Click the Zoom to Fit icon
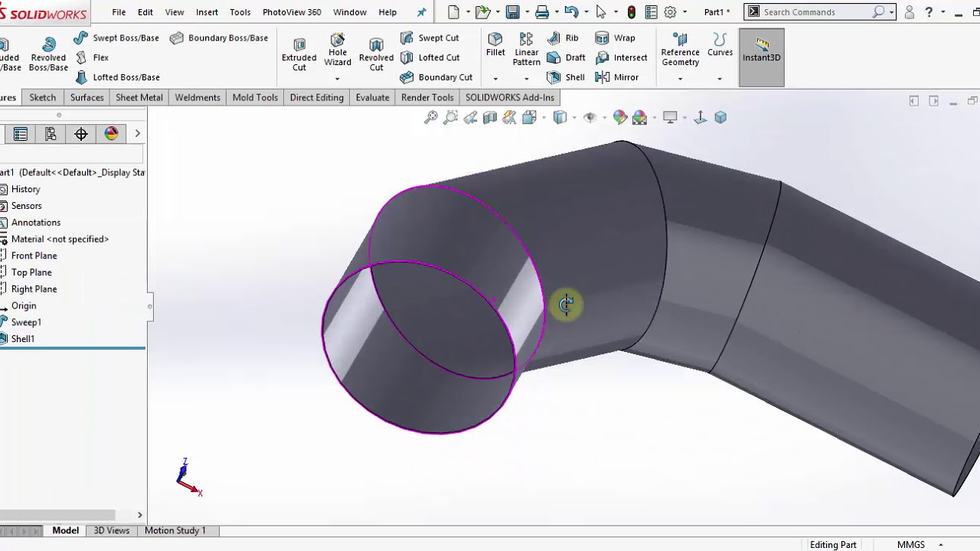The width and height of the screenshot is (980, 551). pyautogui.click(x=431, y=117)
